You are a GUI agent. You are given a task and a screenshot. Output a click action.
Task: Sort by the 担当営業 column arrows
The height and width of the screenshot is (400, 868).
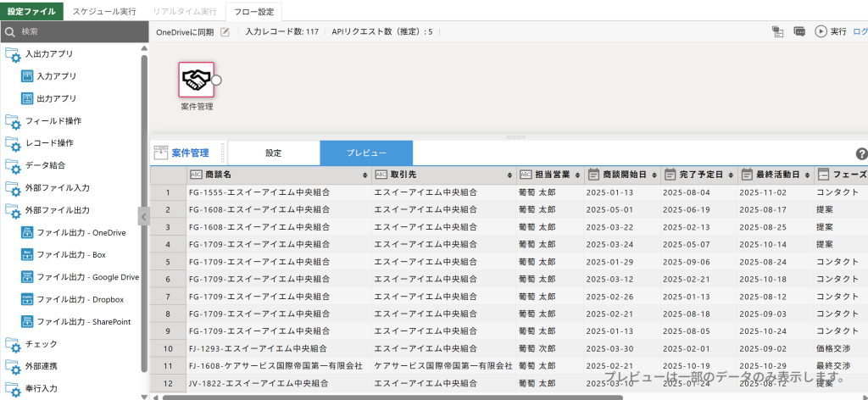tap(579, 175)
